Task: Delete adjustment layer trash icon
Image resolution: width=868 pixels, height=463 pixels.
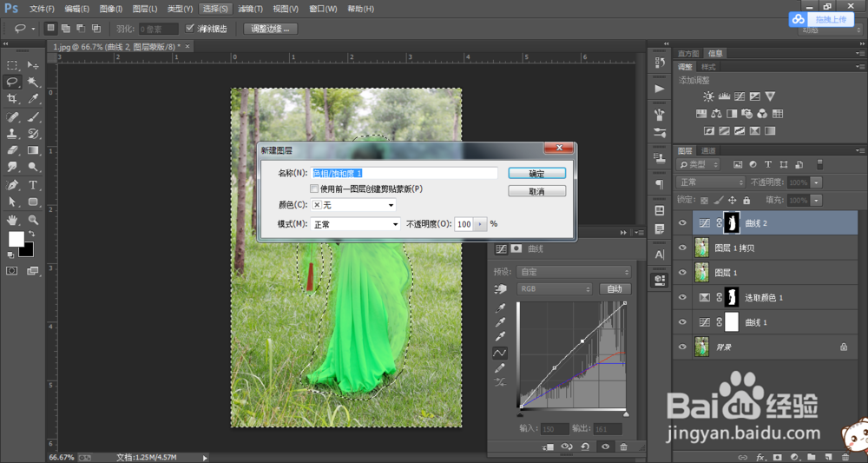Action: coord(624,446)
